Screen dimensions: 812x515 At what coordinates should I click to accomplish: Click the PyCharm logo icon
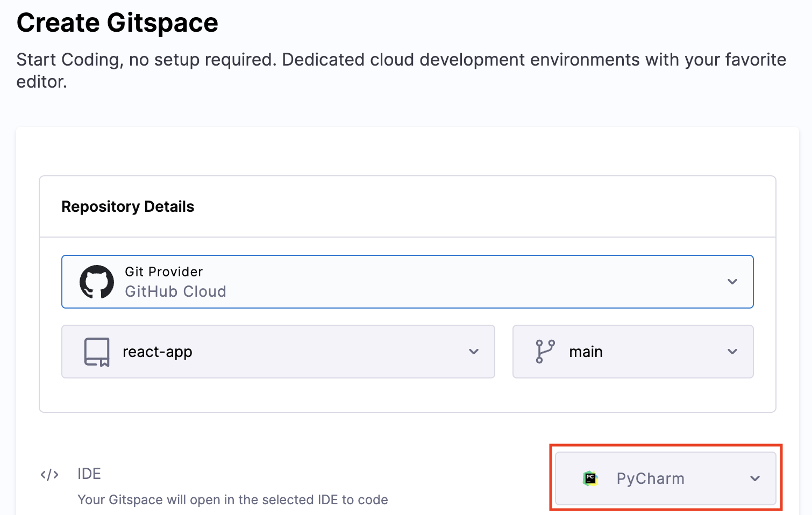(590, 478)
